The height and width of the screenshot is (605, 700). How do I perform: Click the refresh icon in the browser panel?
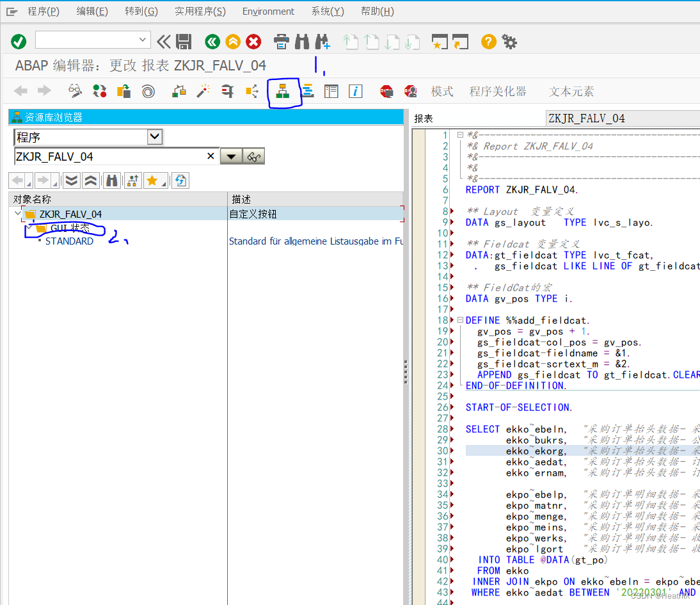coord(180,181)
